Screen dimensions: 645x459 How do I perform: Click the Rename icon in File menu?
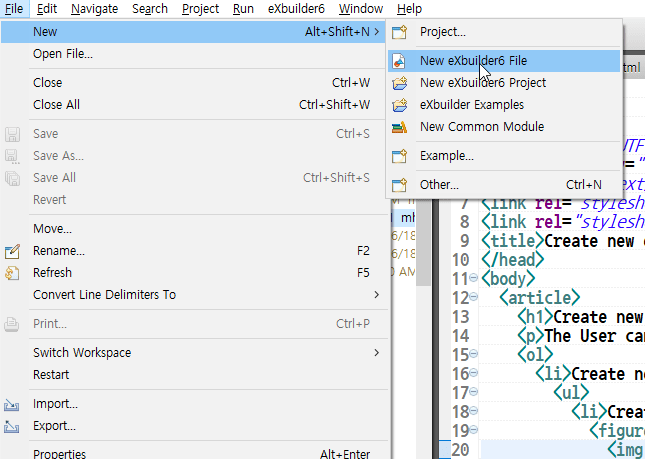tap(13, 251)
